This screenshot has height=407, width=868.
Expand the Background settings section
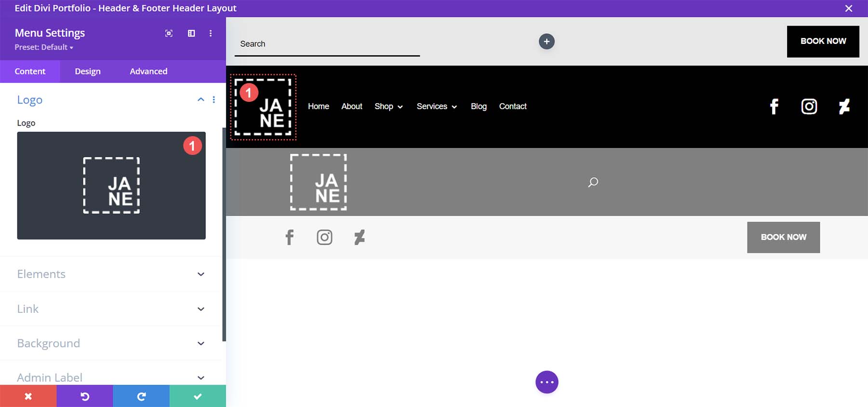[x=201, y=343]
